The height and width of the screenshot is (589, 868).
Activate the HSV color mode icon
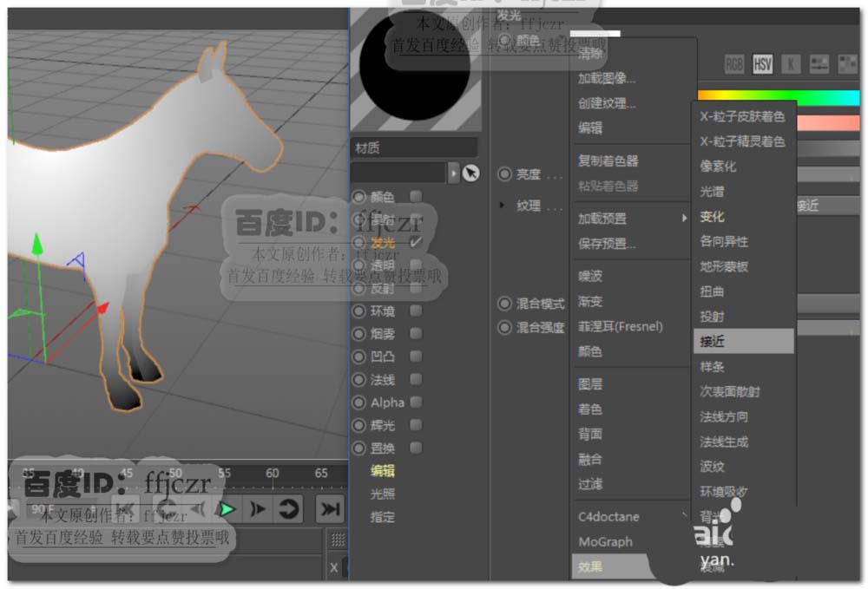761,63
